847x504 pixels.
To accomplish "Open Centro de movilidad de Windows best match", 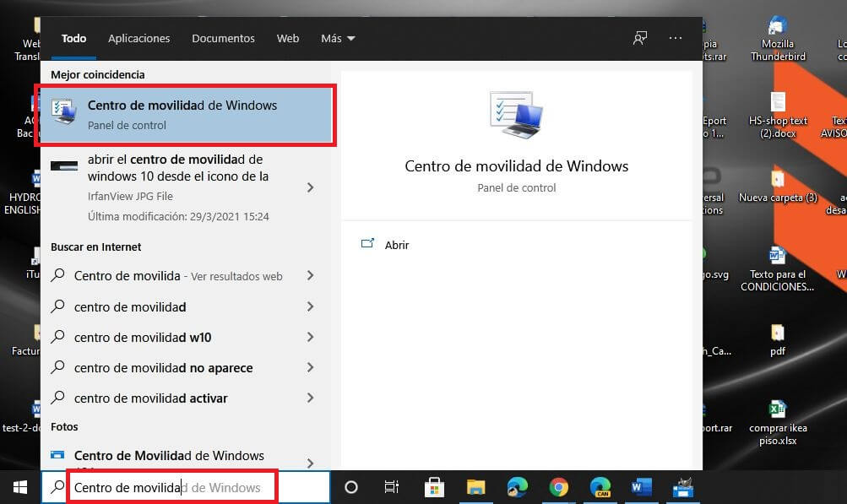I will coord(187,115).
